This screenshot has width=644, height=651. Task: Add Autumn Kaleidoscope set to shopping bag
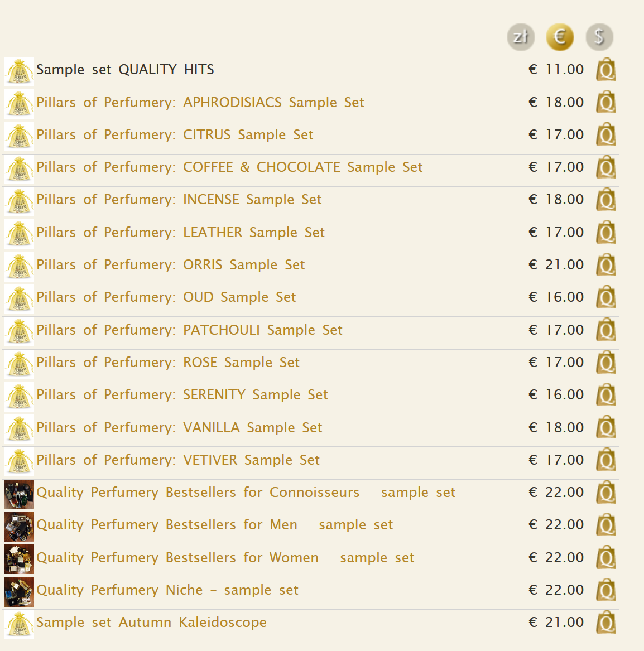click(605, 623)
